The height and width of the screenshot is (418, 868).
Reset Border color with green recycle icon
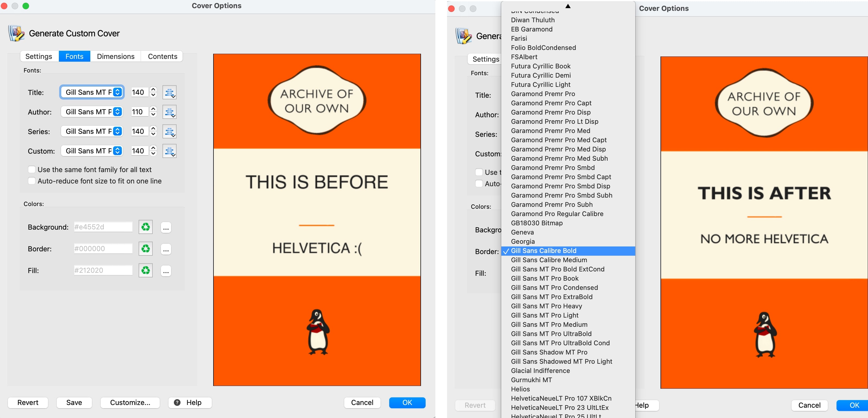coord(146,249)
